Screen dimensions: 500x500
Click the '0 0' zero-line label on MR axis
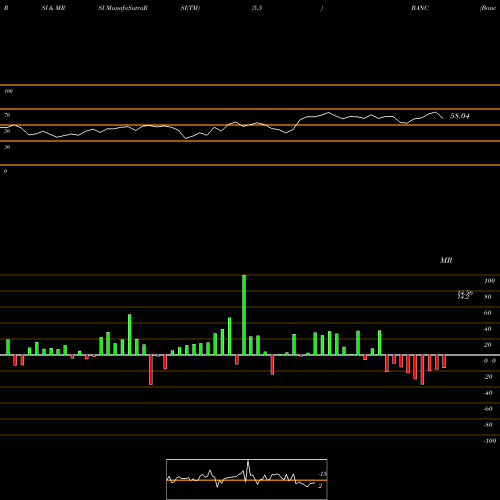[x=490, y=361]
